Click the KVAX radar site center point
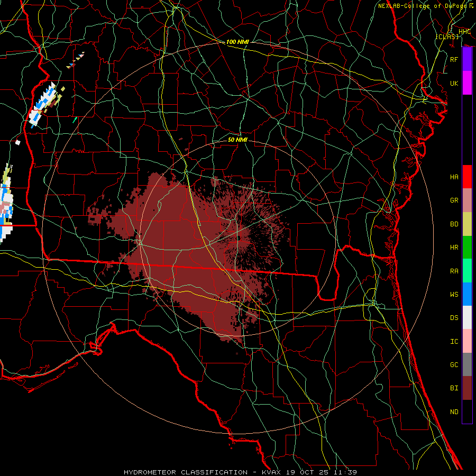 click(x=239, y=239)
